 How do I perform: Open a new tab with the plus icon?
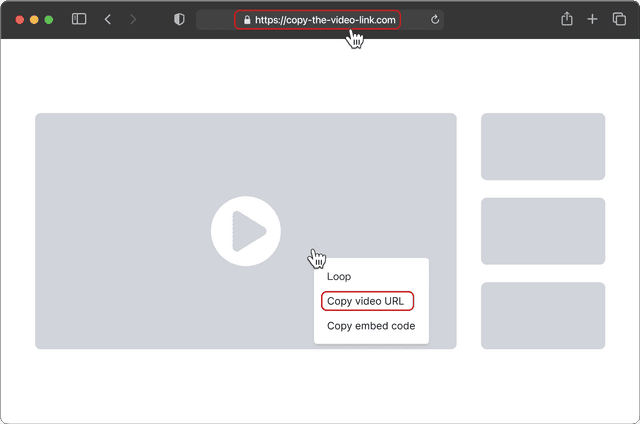(x=593, y=19)
